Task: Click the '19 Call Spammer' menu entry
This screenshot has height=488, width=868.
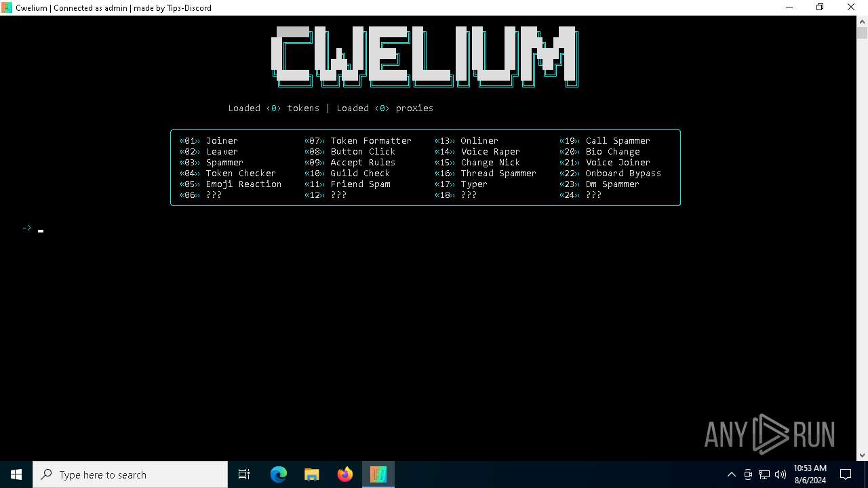Action: (605, 141)
